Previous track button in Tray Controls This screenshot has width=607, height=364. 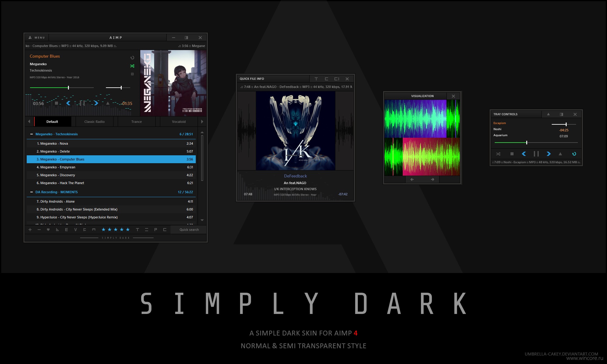(x=524, y=154)
